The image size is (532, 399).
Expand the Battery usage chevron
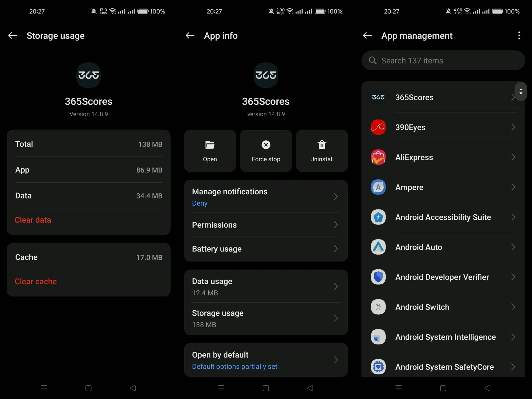tap(336, 249)
